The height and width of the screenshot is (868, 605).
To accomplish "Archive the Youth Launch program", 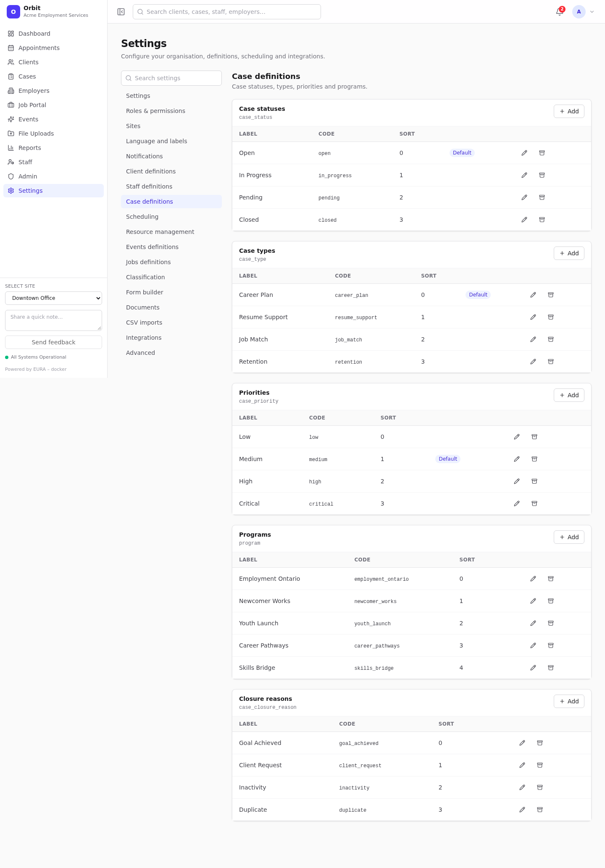I will point(551,623).
